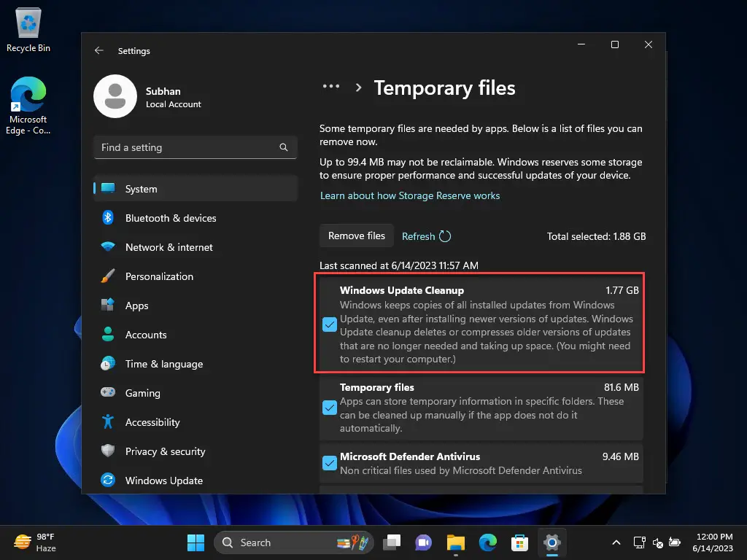This screenshot has width=747, height=560.
Task: Click the Windows Update sync icon
Action: point(108,480)
